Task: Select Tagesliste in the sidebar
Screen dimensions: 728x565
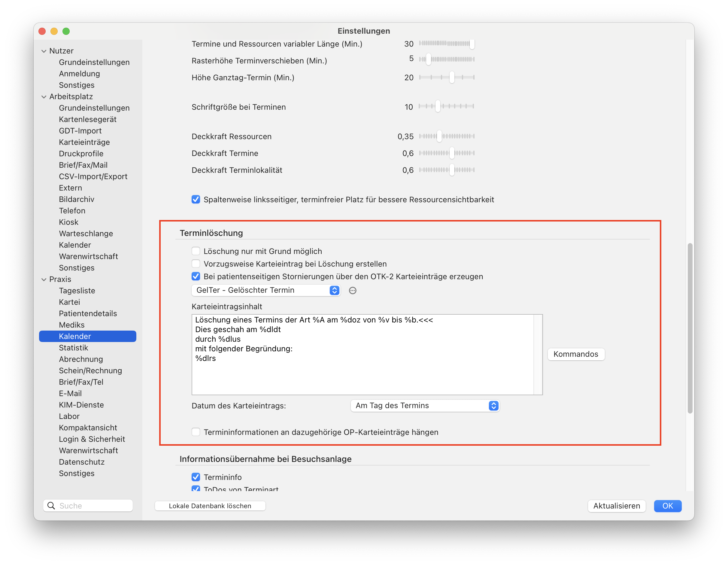Action: (77, 291)
